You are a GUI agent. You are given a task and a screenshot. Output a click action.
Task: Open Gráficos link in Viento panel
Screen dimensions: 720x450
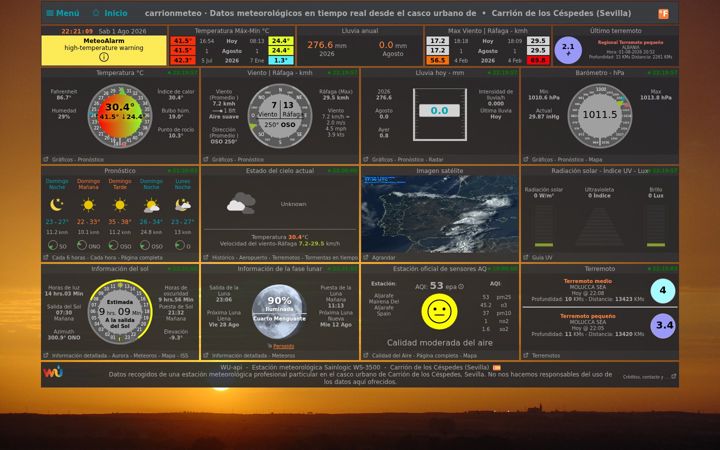click(x=222, y=160)
